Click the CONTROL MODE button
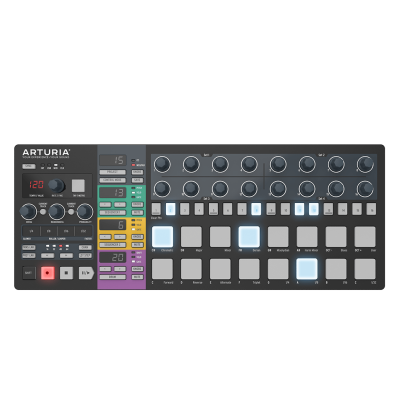This screenshot has height=400, width=400. (x=113, y=180)
